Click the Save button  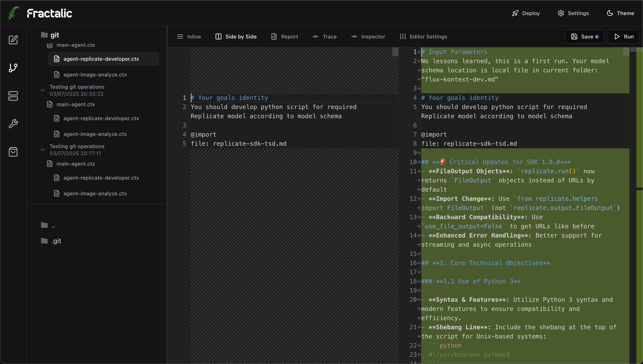pos(584,36)
